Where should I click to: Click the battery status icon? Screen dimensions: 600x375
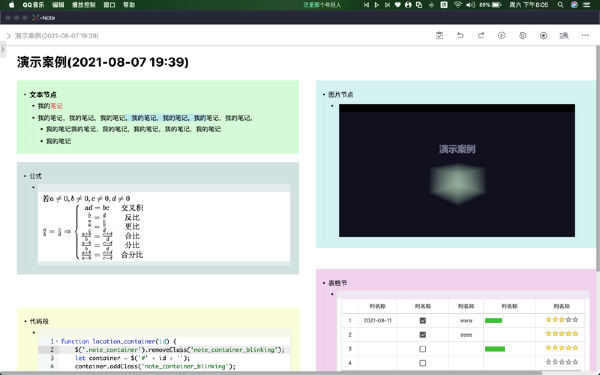point(497,5)
